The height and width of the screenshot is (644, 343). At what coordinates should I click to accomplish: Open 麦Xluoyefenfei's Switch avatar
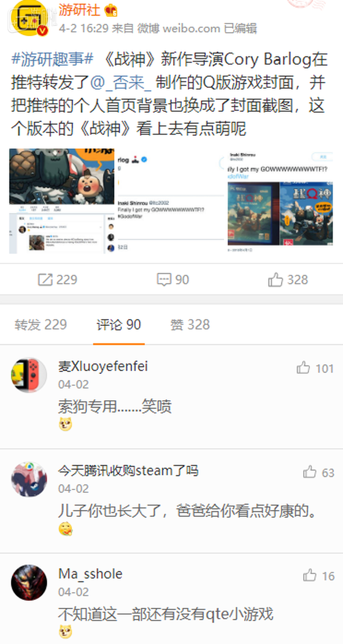29,375
